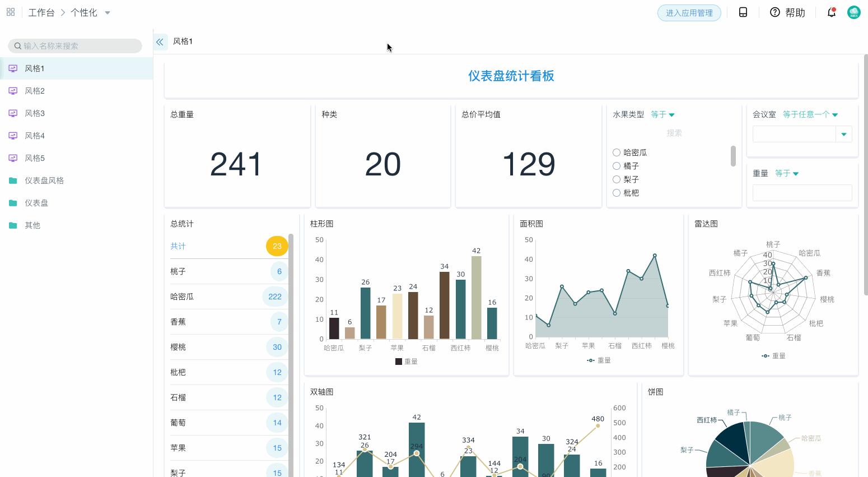Open the apps grid icon in top-left corner
The height and width of the screenshot is (477, 868).
click(x=10, y=12)
